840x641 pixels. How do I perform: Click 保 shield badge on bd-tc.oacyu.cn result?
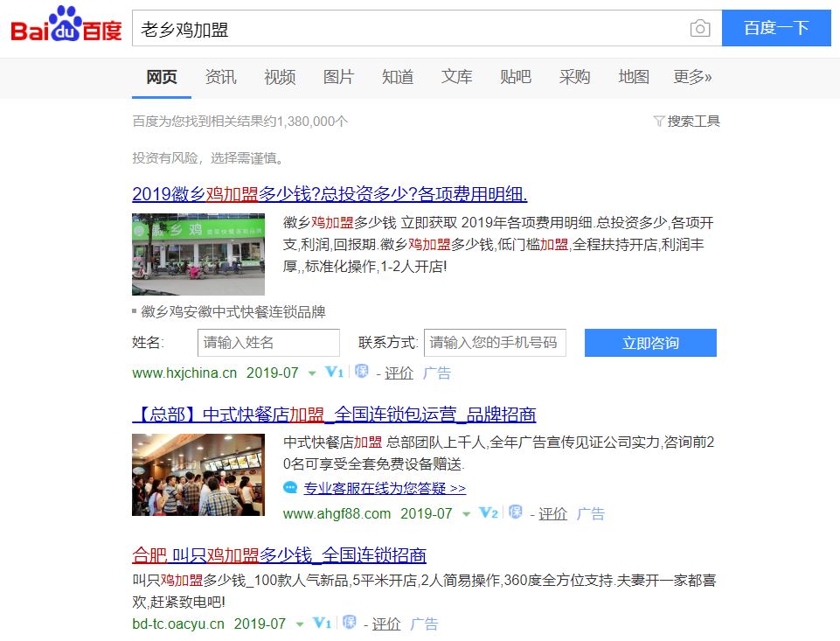[x=350, y=623]
